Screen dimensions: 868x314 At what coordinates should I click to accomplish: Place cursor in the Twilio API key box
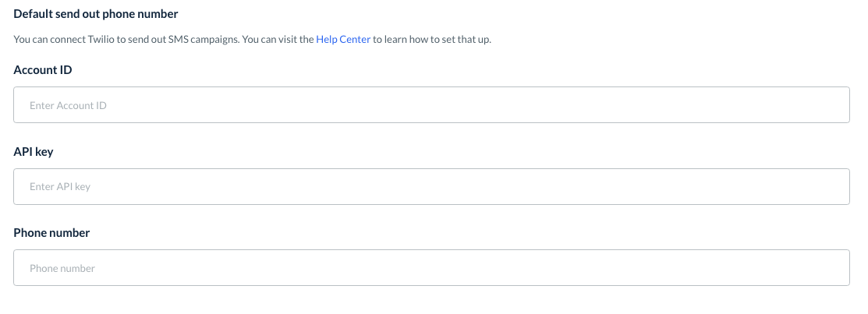[431, 186]
